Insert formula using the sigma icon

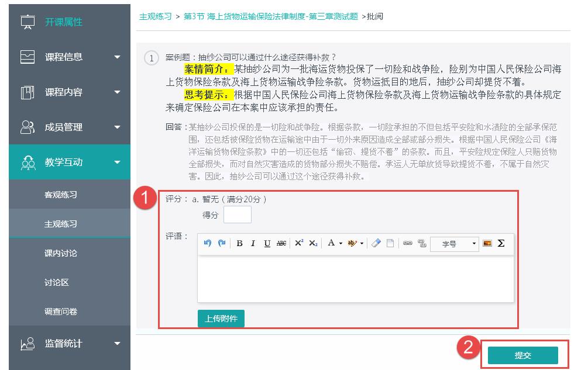501,243
